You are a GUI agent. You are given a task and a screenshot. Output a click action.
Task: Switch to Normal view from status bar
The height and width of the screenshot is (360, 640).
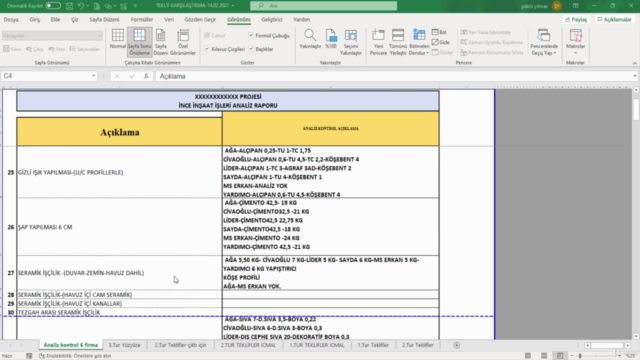pyautogui.click(x=528, y=356)
